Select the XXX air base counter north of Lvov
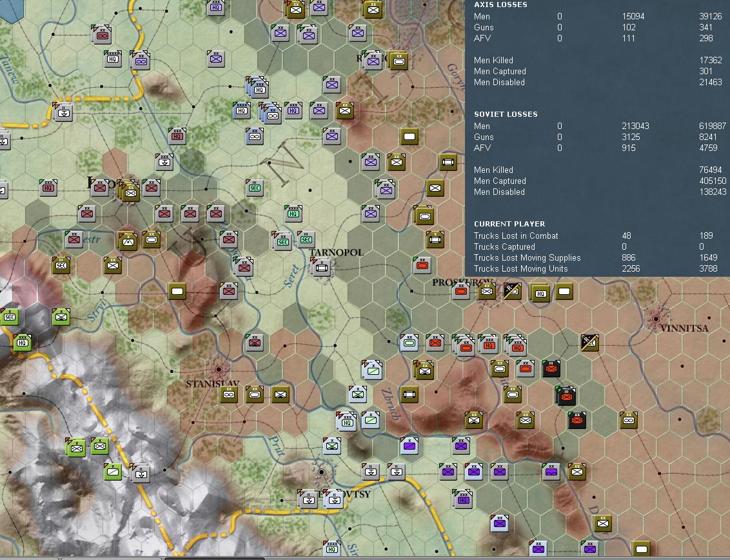Viewport: 730px width, 560px height. point(164,162)
